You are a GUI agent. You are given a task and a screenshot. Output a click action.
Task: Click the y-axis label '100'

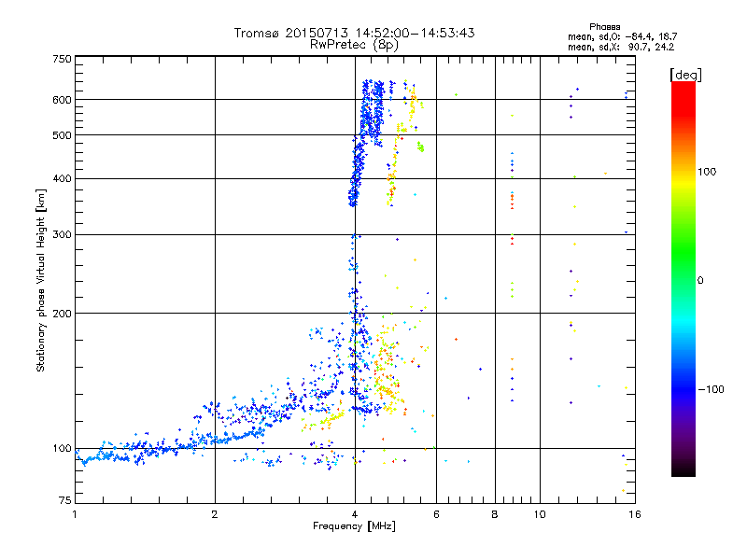(x=62, y=448)
